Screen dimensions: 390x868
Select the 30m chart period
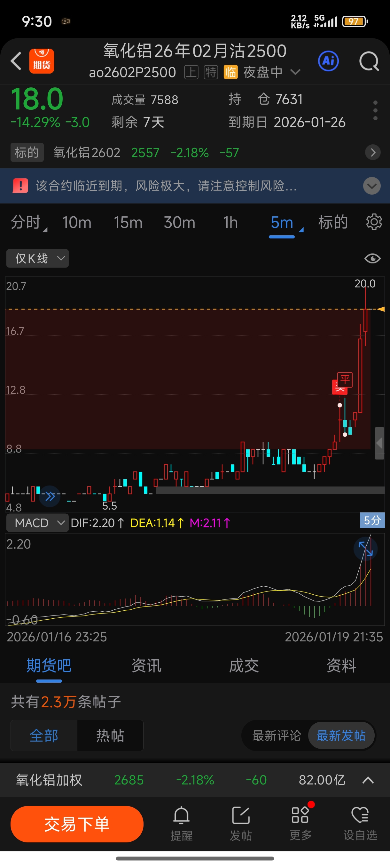(179, 222)
